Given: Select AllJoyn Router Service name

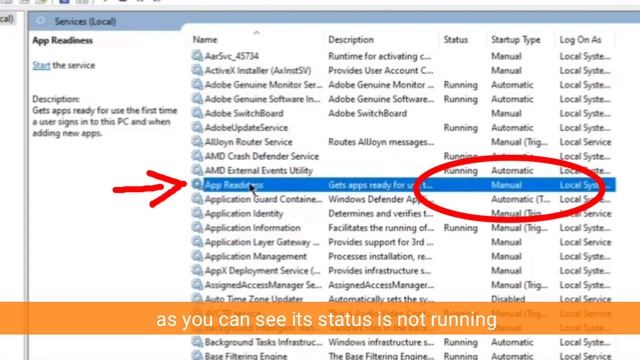Looking at the screenshot, I should (249, 142).
